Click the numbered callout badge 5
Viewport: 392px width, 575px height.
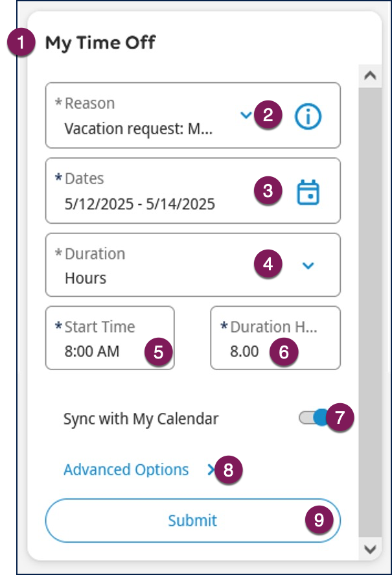[x=159, y=352]
